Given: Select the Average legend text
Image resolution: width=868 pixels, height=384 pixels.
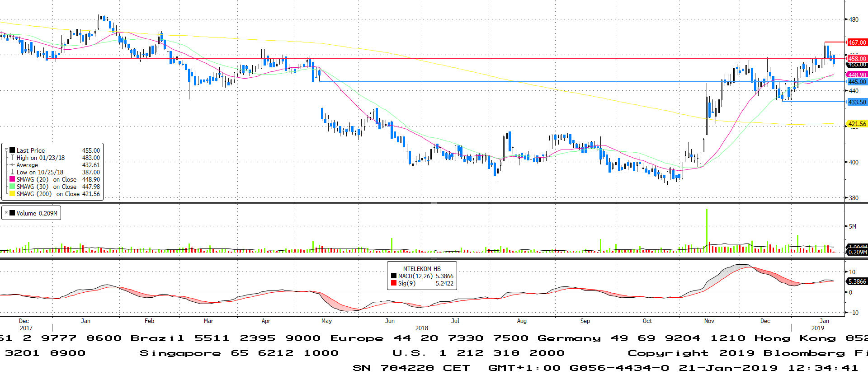Looking at the screenshot, I should tap(27, 165).
